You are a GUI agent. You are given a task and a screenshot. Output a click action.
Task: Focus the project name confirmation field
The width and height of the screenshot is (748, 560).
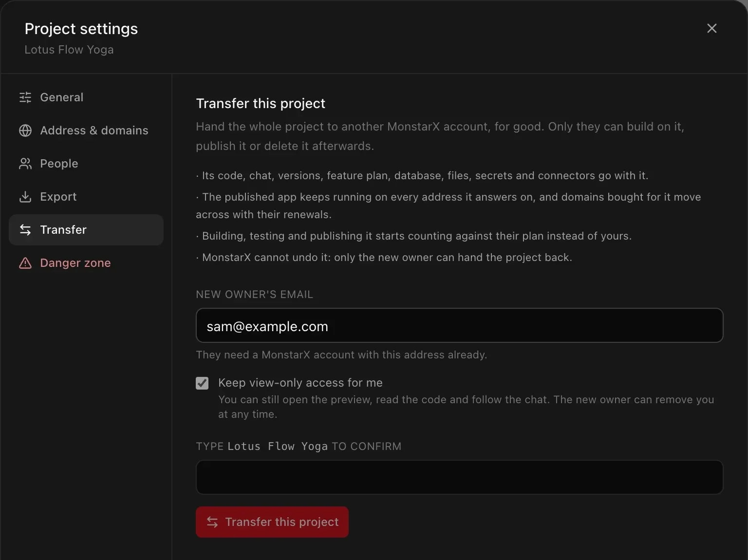[x=459, y=477]
